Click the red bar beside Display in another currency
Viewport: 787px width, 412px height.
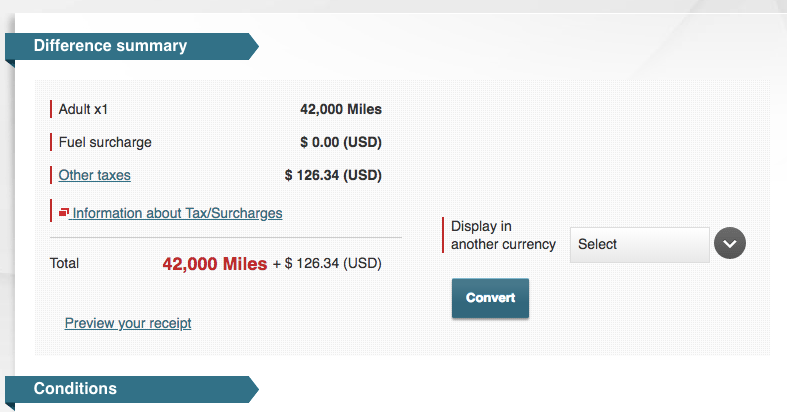443,235
